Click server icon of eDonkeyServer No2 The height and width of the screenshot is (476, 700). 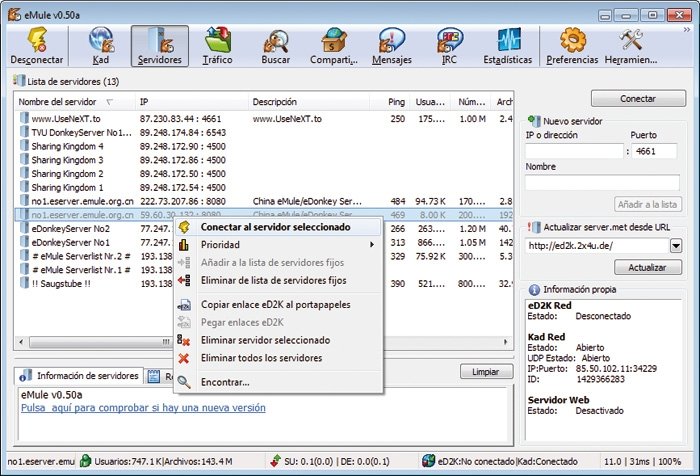click(24, 229)
